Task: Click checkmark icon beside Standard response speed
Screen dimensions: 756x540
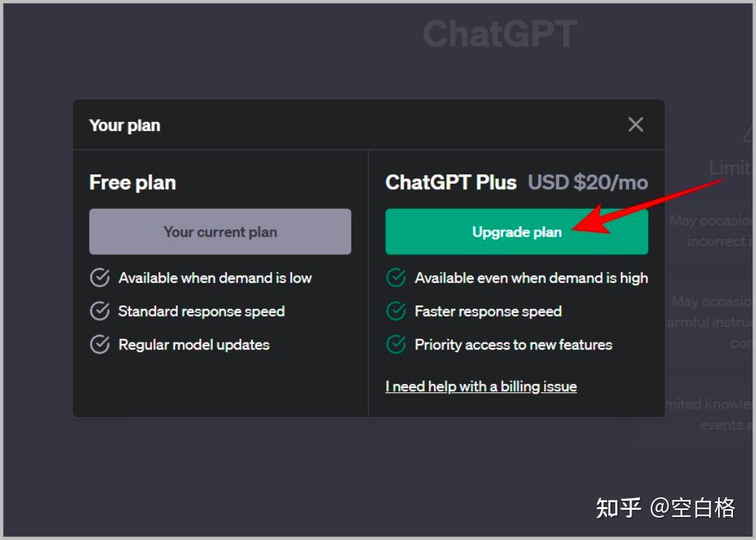Action: [100, 311]
